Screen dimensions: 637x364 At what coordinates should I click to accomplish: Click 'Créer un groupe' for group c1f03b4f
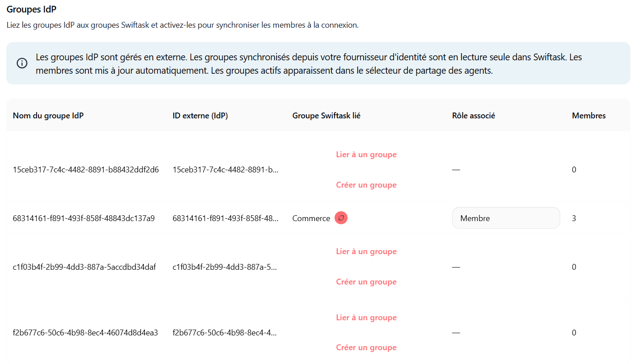point(366,282)
